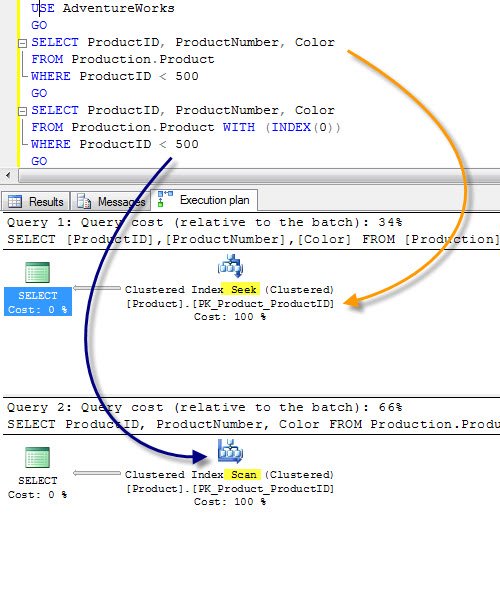Viewport: 500px width, 601px height.
Task: Open the Execution plan tab
Action: point(204,200)
